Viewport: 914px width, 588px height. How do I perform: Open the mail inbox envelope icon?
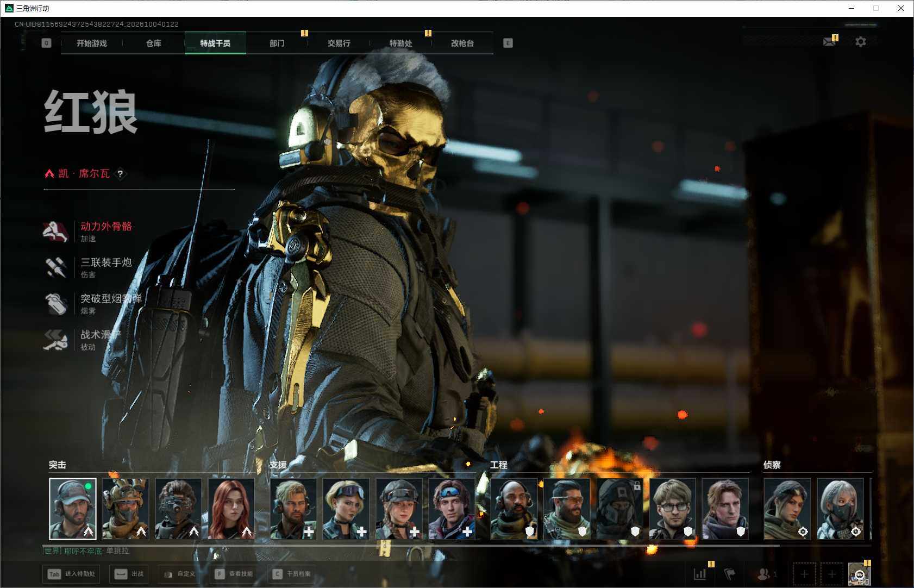pyautogui.click(x=829, y=42)
